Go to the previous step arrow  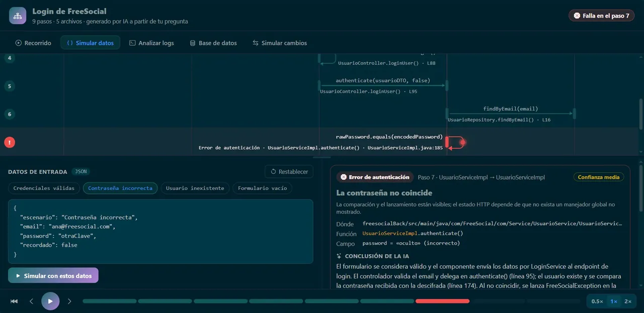(x=31, y=301)
